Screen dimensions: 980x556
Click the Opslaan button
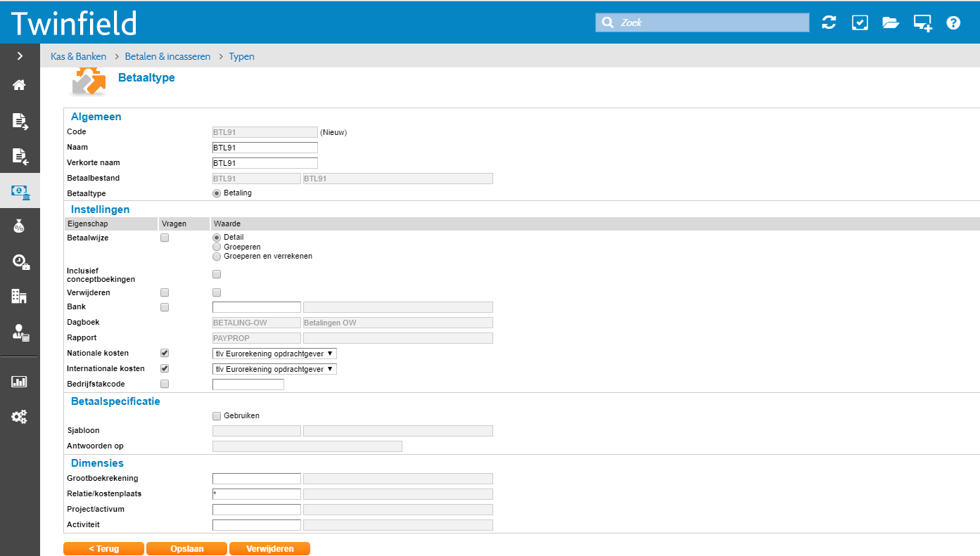coord(187,549)
